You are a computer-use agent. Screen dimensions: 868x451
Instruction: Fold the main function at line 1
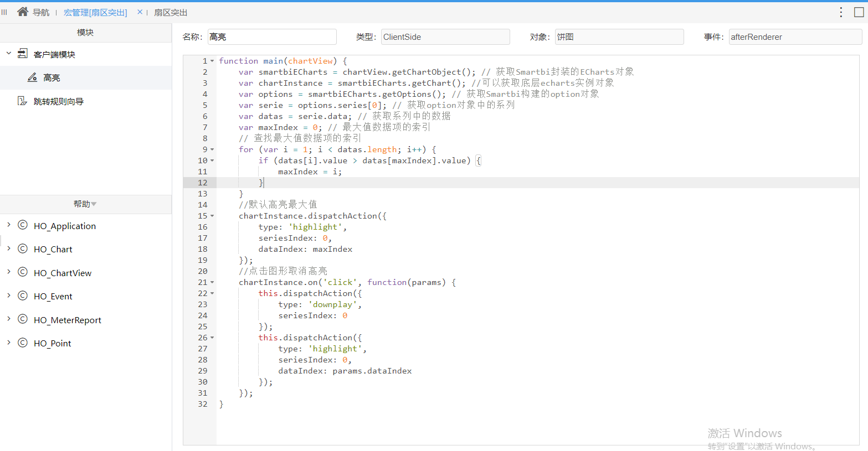click(x=212, y=61)
